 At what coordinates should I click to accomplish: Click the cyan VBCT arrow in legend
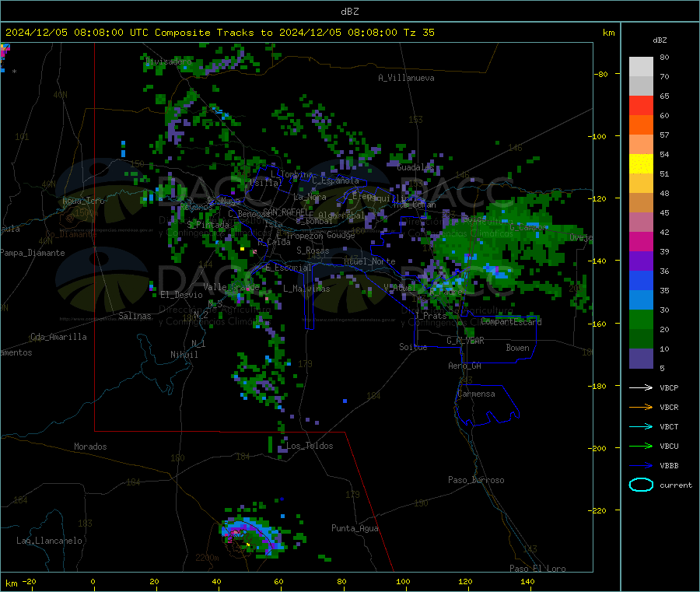[641, 426]
